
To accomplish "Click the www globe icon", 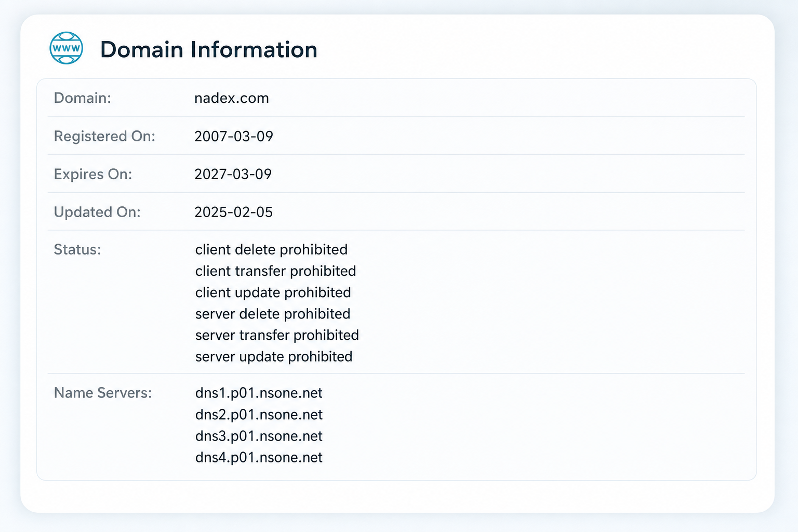I will (x=66, y=48).
